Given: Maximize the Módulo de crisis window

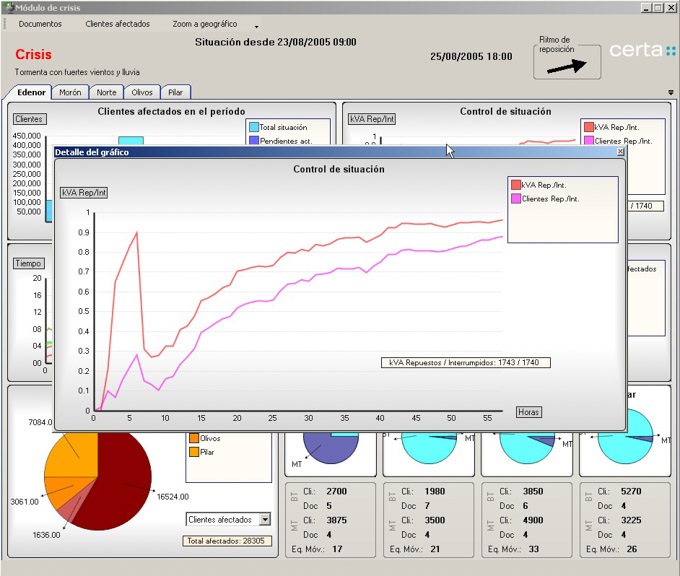Looking at the screenshot, I should [x=657, y=7].
